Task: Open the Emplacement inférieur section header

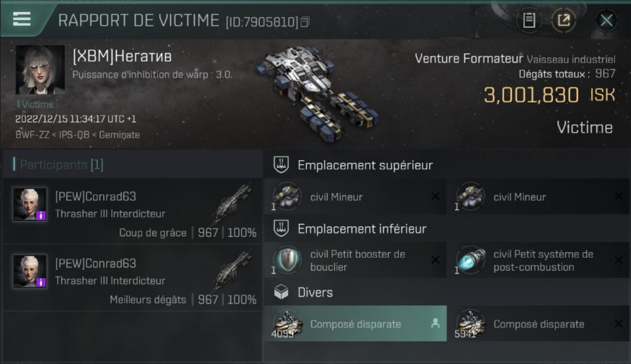Action: pyautogui.click(x=362, y=229)
